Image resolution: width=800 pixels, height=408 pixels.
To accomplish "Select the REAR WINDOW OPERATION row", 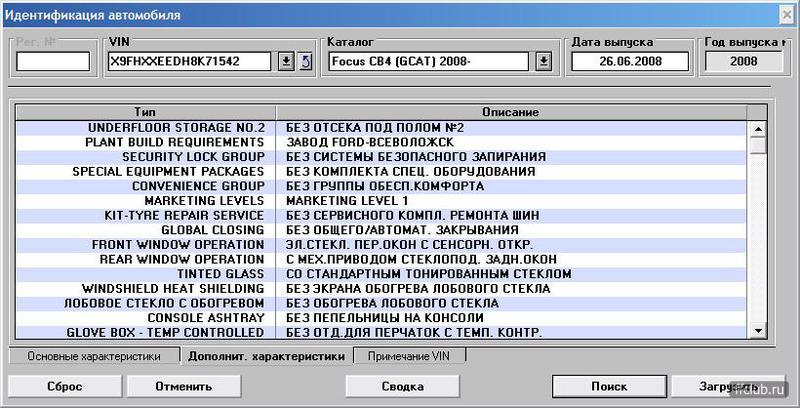I will [381, 260].
